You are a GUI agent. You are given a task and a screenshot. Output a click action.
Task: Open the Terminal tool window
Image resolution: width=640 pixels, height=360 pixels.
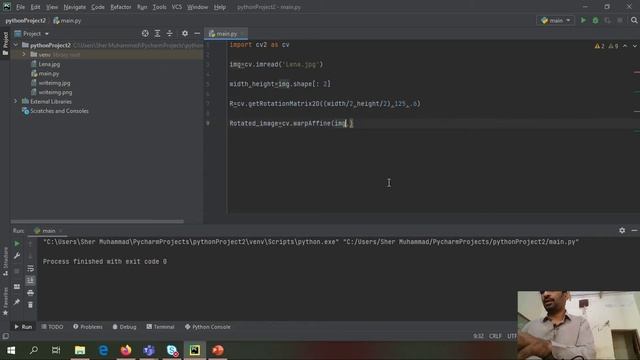tap(160, 327)
